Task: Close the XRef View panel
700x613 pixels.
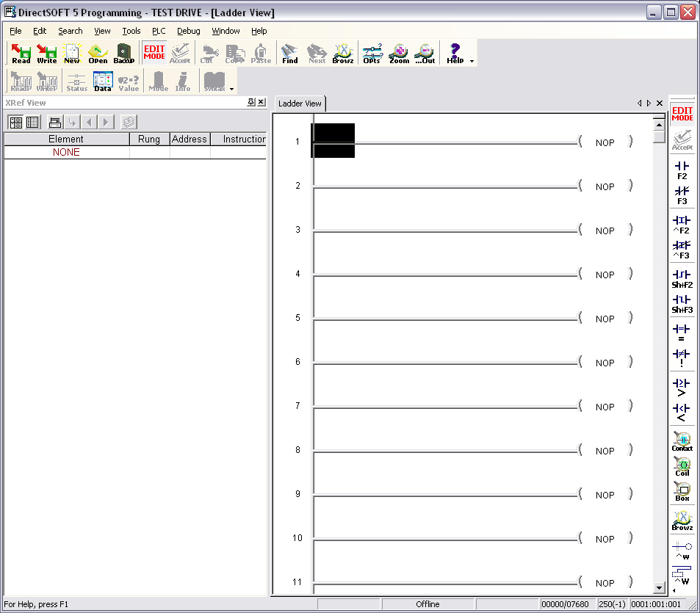Action: (x=261, y=102)
